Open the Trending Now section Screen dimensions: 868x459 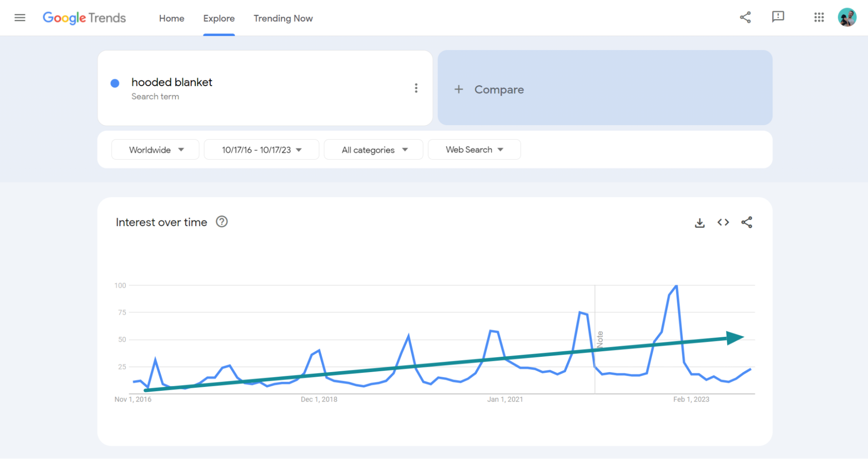pyautogui.click(x=283, y=18)
